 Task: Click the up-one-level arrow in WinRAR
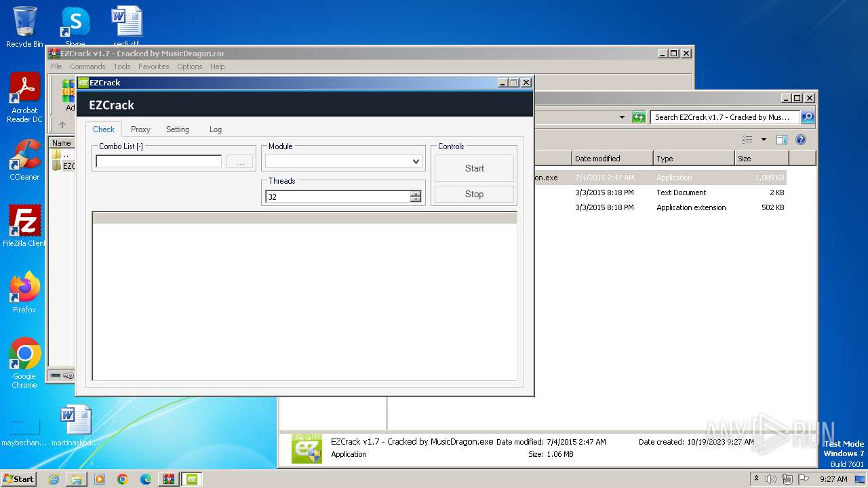click(x=62, y=125)
